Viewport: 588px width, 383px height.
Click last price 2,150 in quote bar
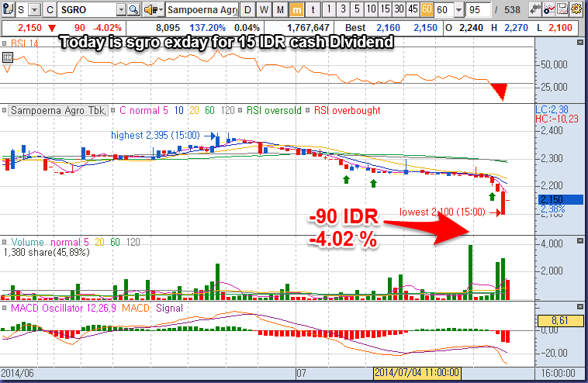[29, 28]
